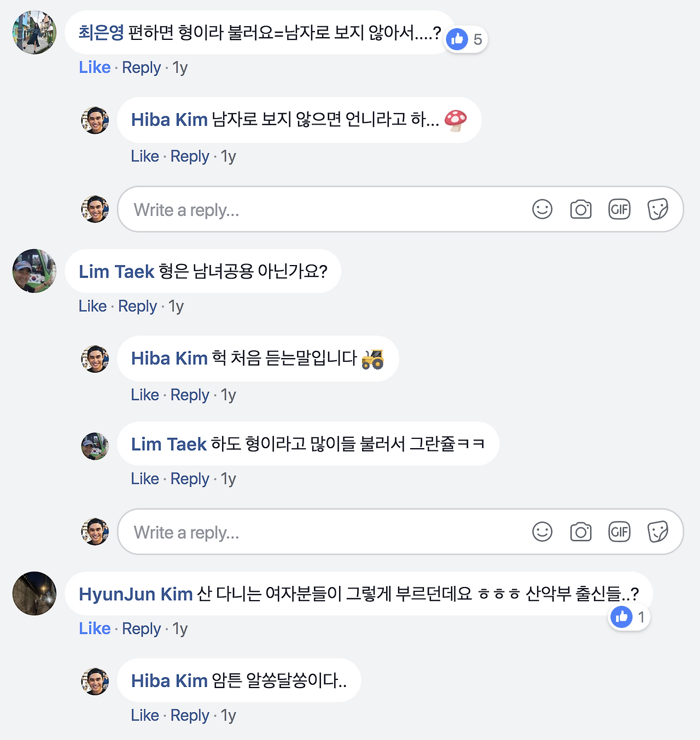Click Reply under Lim Taek's comment

pyautogui.click(x=137, y=306)
